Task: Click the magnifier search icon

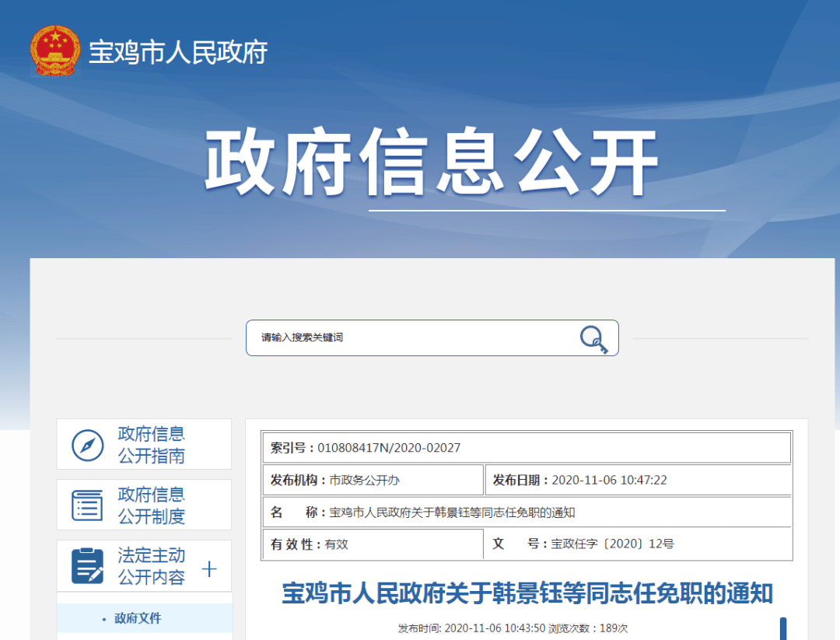Action: pos(593,339)
